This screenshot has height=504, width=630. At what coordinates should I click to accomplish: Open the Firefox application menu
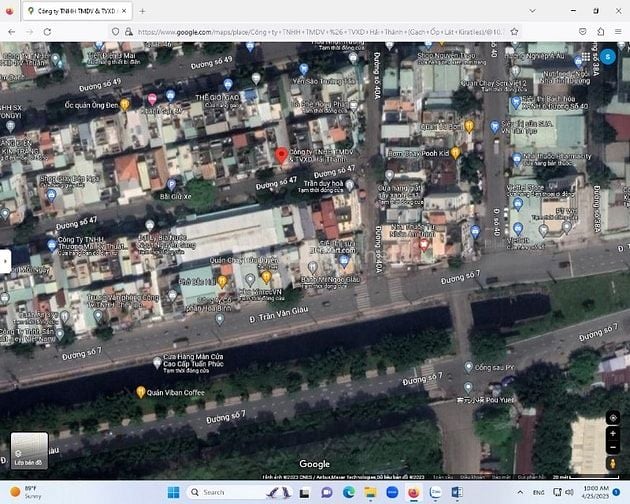point(618,32)
